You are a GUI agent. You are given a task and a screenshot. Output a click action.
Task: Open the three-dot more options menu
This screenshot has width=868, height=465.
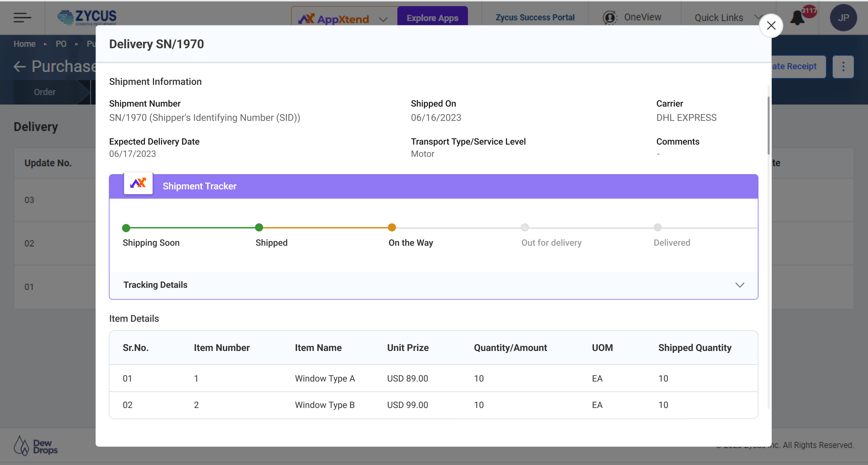pos(843,67)
